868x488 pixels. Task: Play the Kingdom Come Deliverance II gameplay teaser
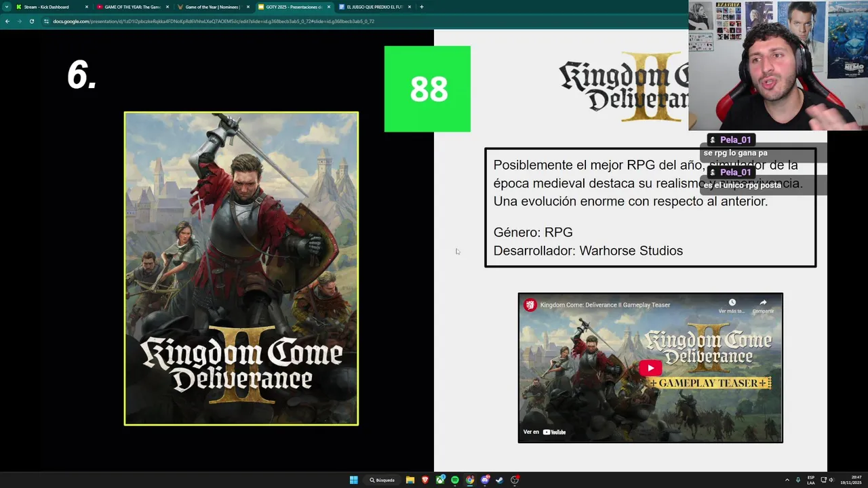pos(650,368)
